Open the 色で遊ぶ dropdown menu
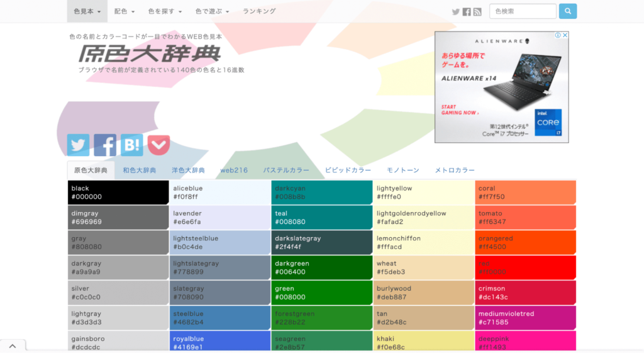Viewport: 644px width, 353px height. coord(213,11)
